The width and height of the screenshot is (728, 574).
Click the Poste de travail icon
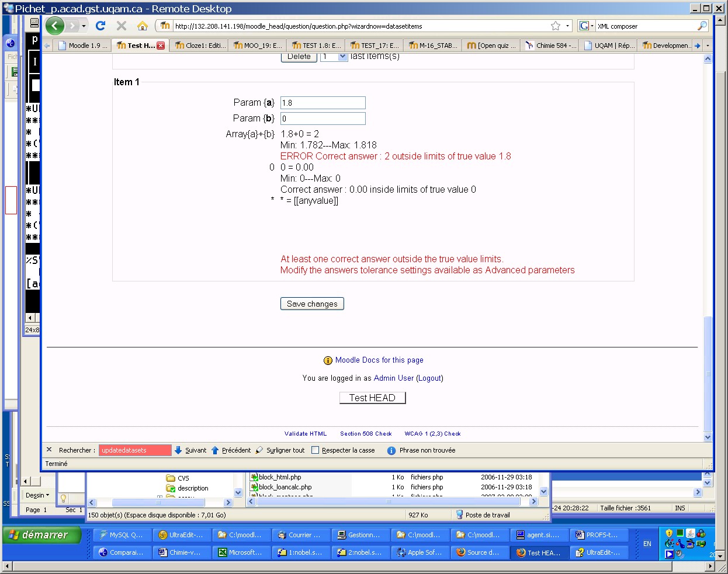point(459,515)
